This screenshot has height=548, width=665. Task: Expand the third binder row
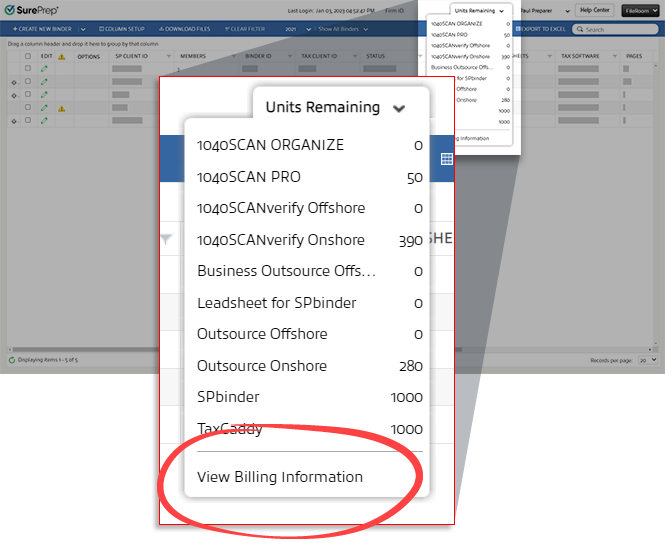pyautogui.click(x=14, y=96)
